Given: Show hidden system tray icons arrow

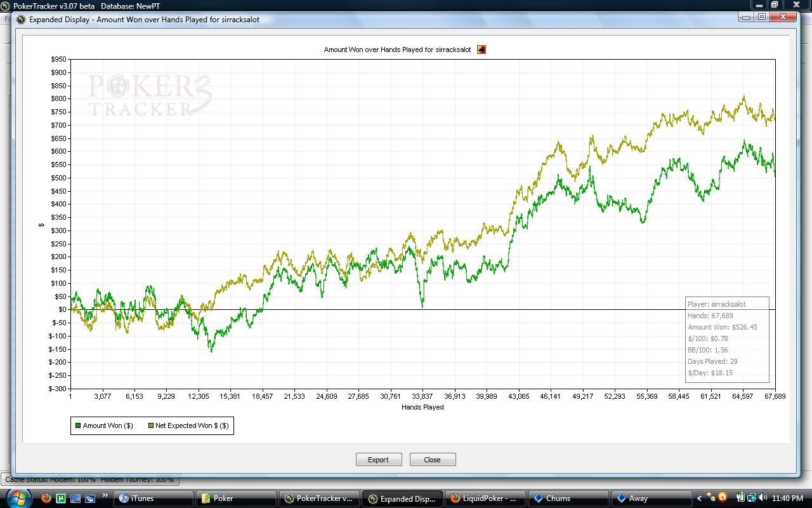Looking at the screenshot, I should (x=699, y=498).
